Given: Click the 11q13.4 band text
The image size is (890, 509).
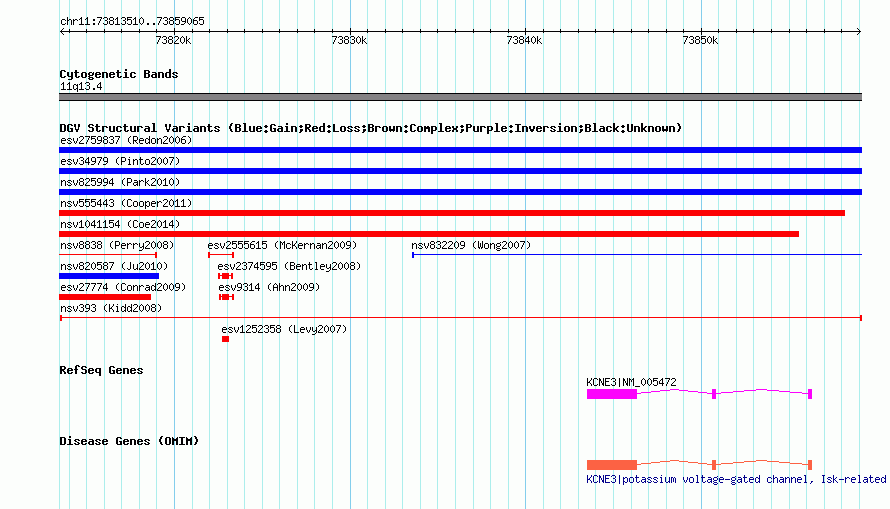Looking at the screenshot, I should (x=81, y=86).
